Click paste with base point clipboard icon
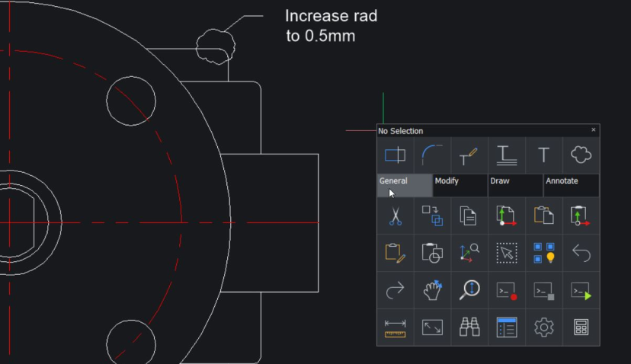Viewport: 631px width, 364px height. coord(581,216)
